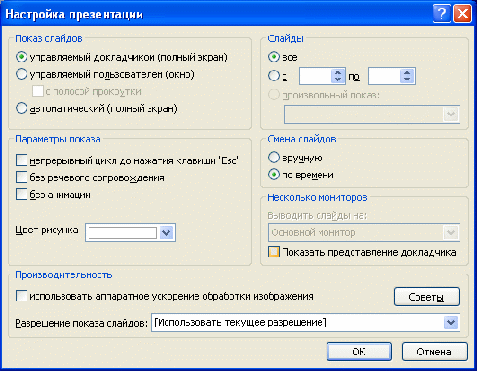Click the 'Советы' button
The image size is (478, 372).
pyautogui.click(x=427, y=296)
